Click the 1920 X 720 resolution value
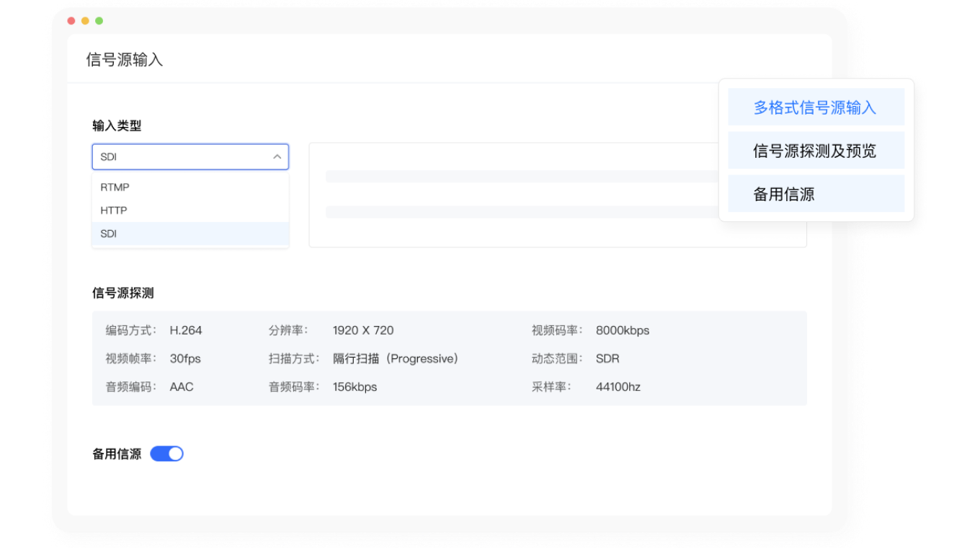 click(x=363, y=330)
